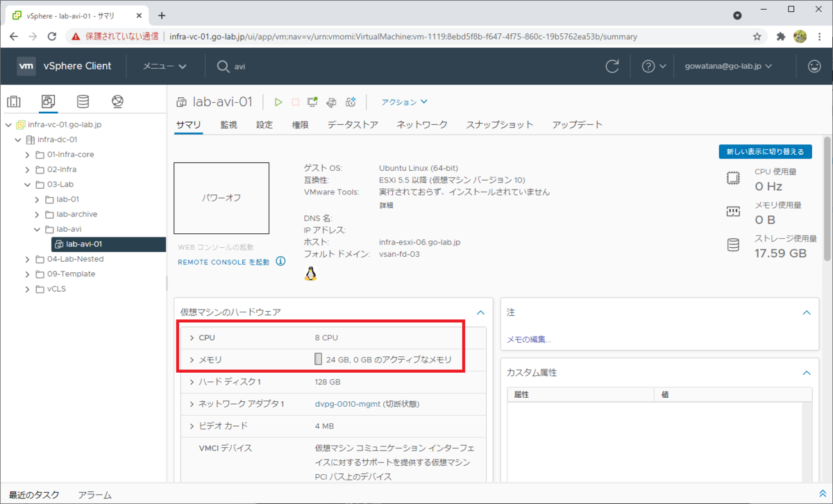Image resolution: width=833 pixels, height=504 pixels.
Task: Click the search magnifier icon
Action: tap(223, 66)
